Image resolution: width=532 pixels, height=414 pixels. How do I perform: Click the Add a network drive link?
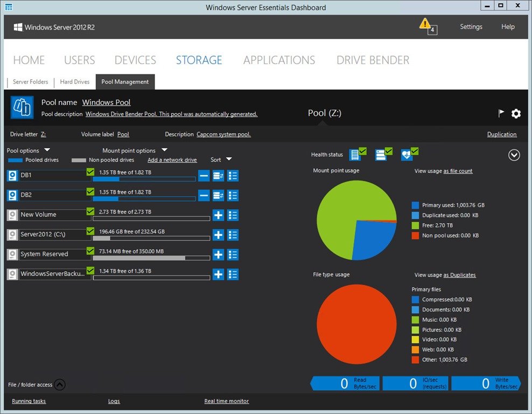[x=172, y=160]
